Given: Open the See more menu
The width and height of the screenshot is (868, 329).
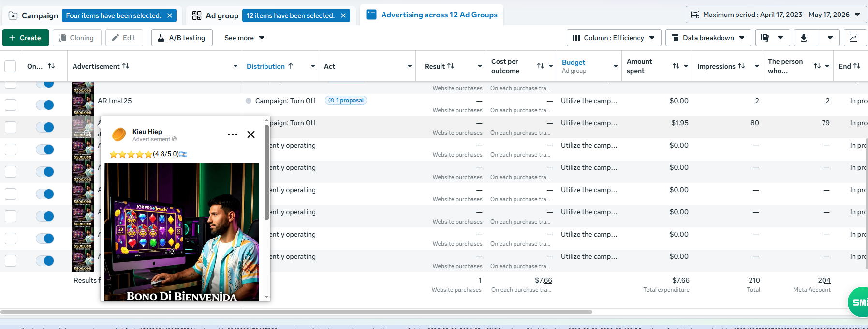Looking at the screenshot, I should [x=244, y=38].
